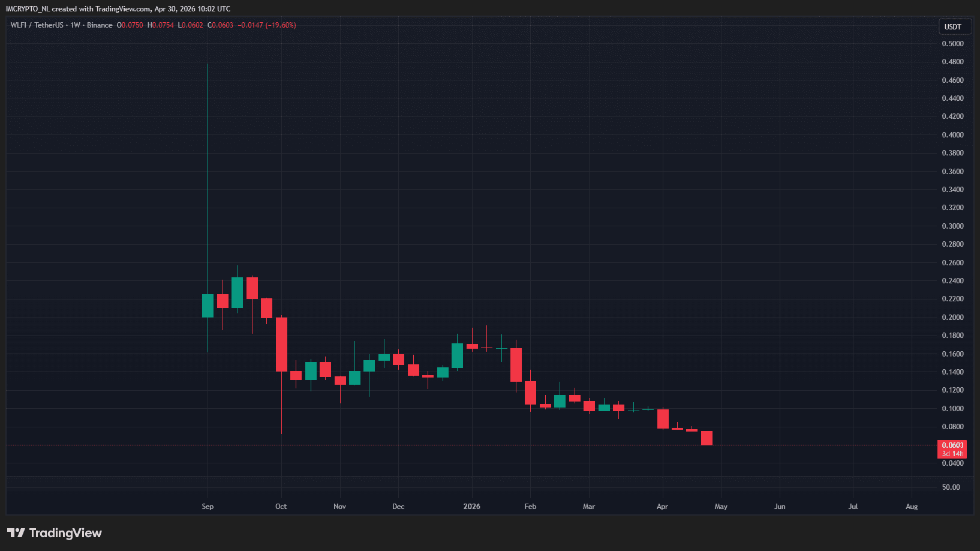
Task: Click the current price tag 0.0603
Action: [x=952, y=445]
